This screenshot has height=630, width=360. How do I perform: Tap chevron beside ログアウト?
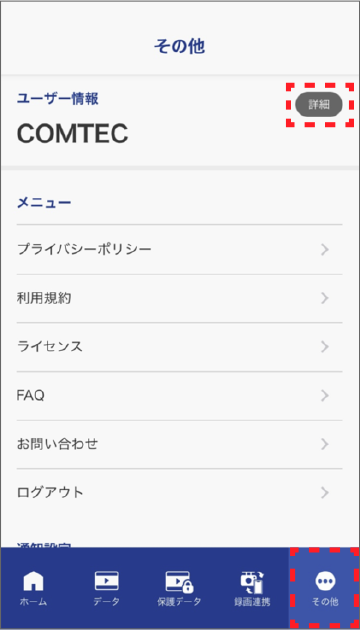coord(325,493)
